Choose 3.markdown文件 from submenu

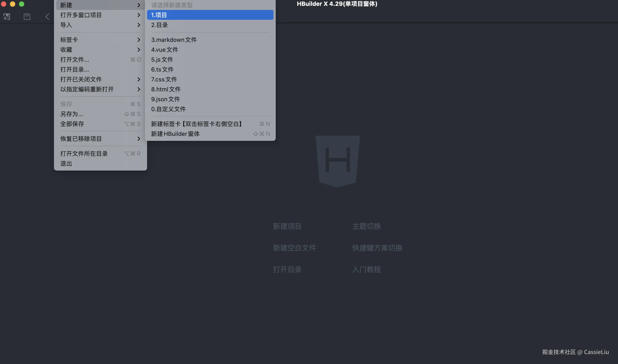tap(174, 40)
